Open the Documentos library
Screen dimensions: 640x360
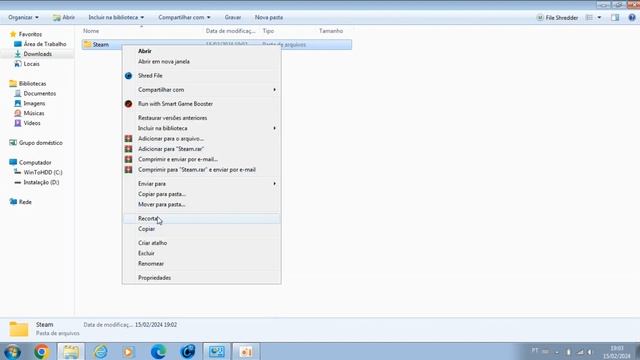(35, 93)
